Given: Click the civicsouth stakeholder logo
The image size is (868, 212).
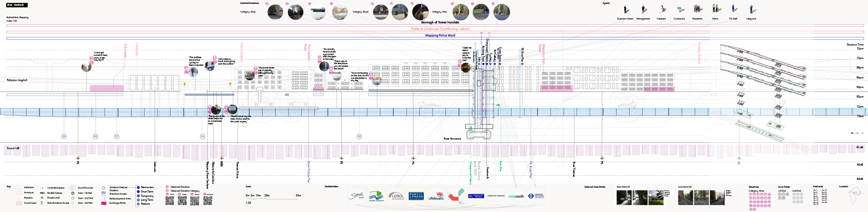Looking at the screenshot, I should click(x=516, y=196).
